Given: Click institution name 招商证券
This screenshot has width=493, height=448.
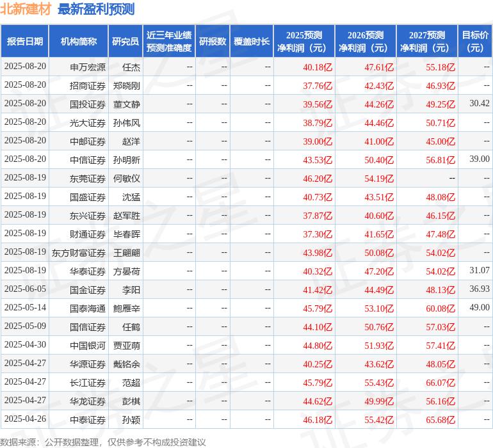Looking at the screenshot, I should 88,86.
